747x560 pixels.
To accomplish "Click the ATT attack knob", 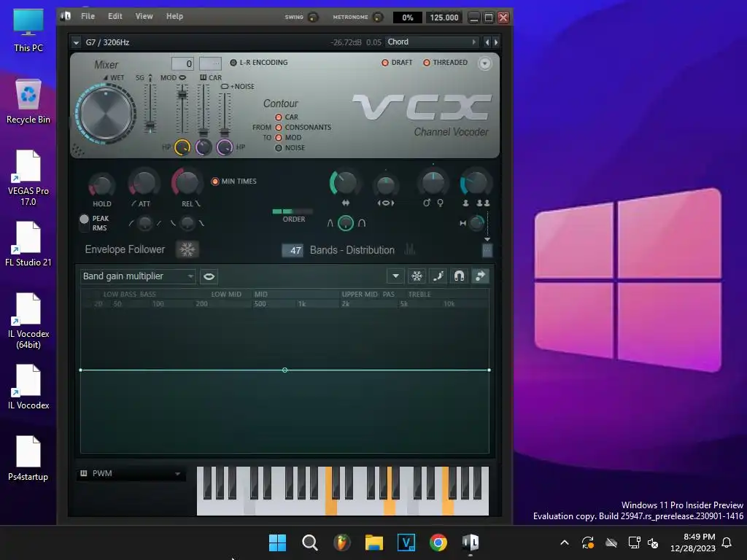I will (x=144, y=183).
